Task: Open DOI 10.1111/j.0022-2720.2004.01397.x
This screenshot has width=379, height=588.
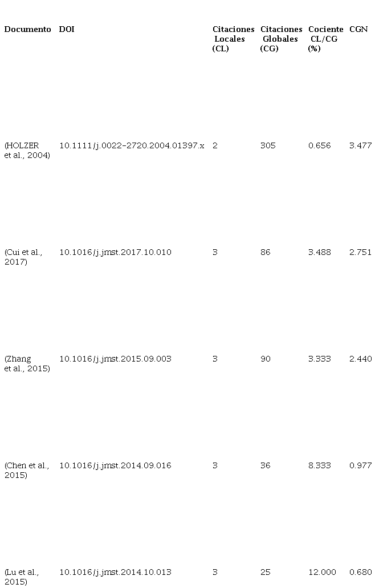Action: (132, 145)
